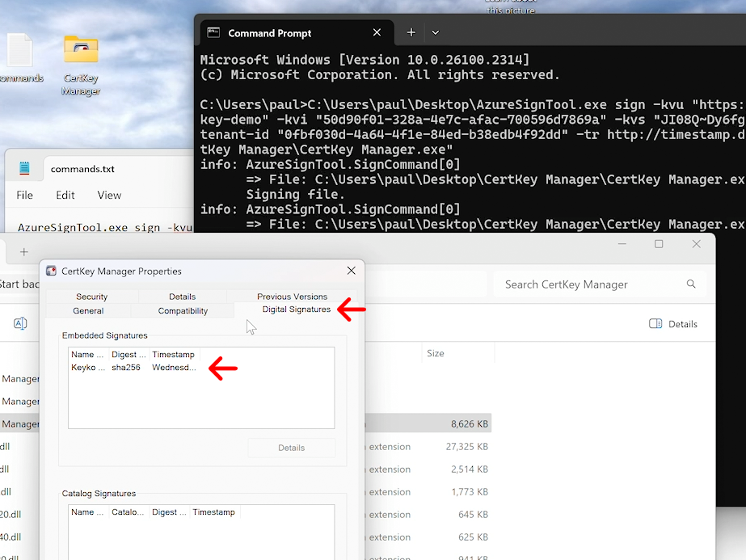Open the terminal tab dropdown chevron

[435, 32]
